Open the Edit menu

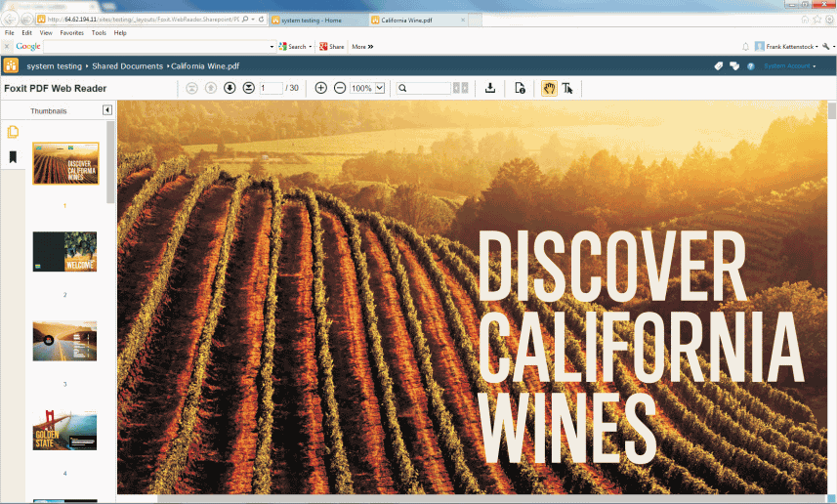click(x=26, y=33)
